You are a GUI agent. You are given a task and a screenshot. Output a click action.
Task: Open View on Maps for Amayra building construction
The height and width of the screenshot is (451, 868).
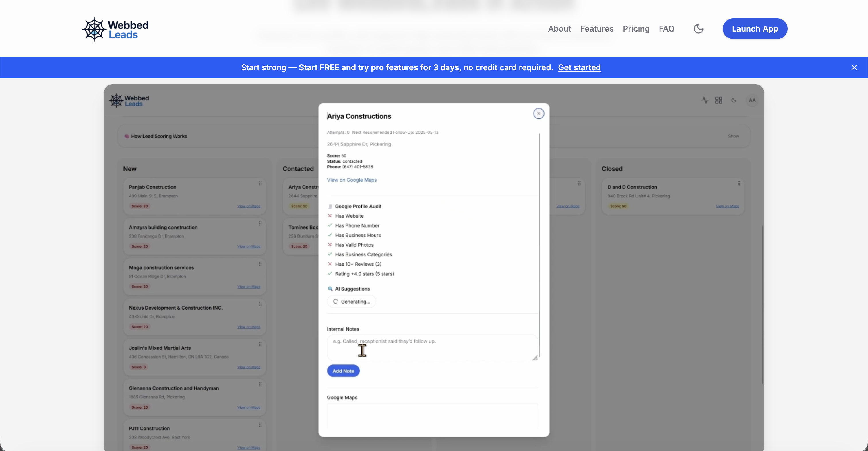point(249,246)
